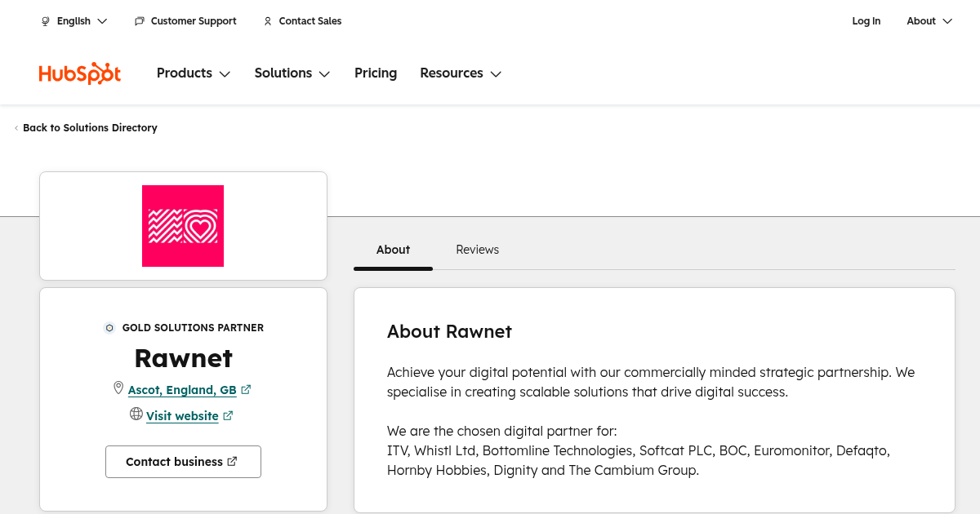Viewport: 980px width, 514px height.
Task: Click external link icon after Visit website
Action: 228,416
